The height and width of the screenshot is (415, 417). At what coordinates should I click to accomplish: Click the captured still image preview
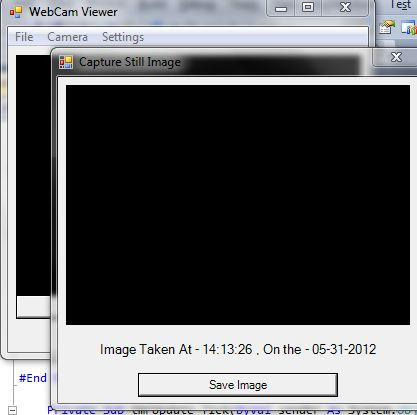[x=238, y=205]
